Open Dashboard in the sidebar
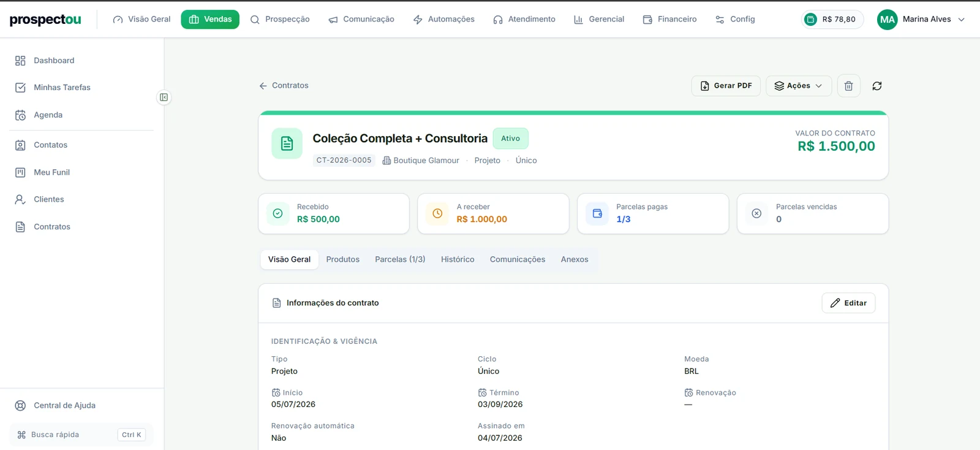Image resolution: width=980 pixels, height=450 pixels. click(81, 61)
